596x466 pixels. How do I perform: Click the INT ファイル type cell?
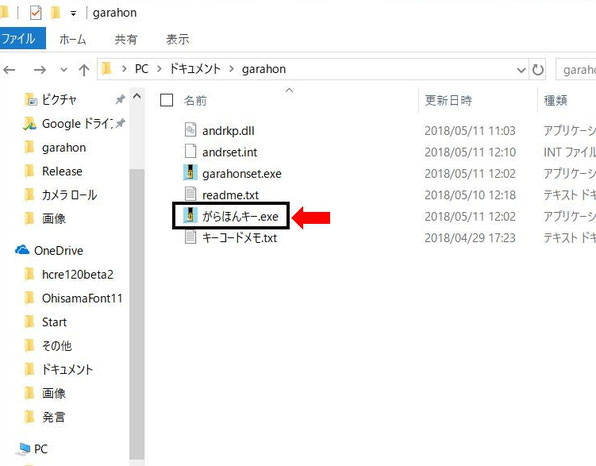[x=569, y=152]
